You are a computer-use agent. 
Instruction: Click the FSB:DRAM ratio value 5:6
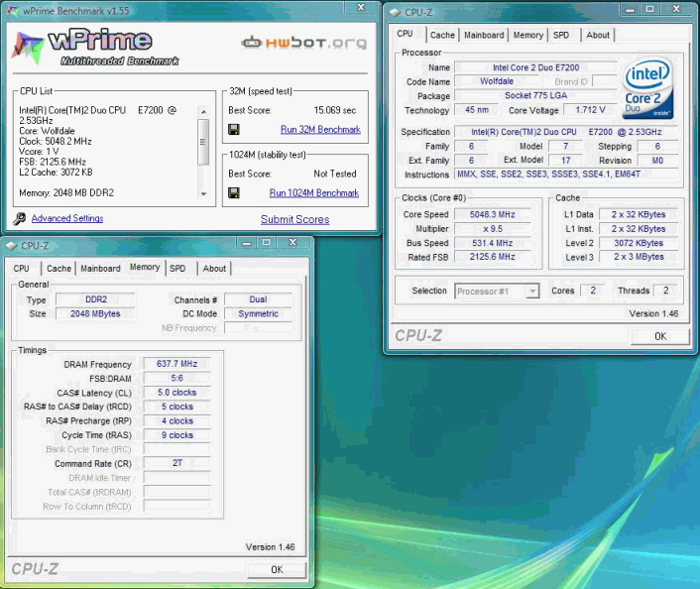tap(176, 378)
